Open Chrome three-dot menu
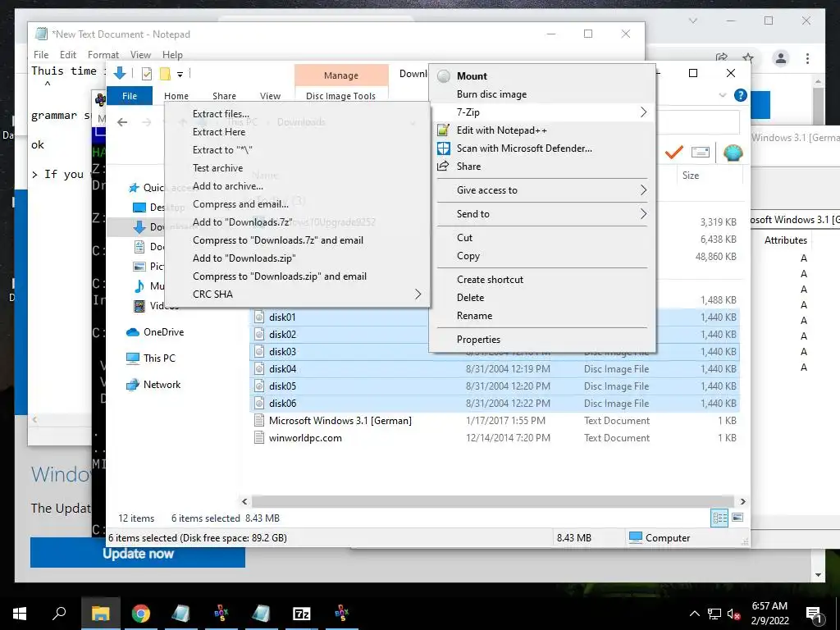840x630 pixels. [807, 58]
